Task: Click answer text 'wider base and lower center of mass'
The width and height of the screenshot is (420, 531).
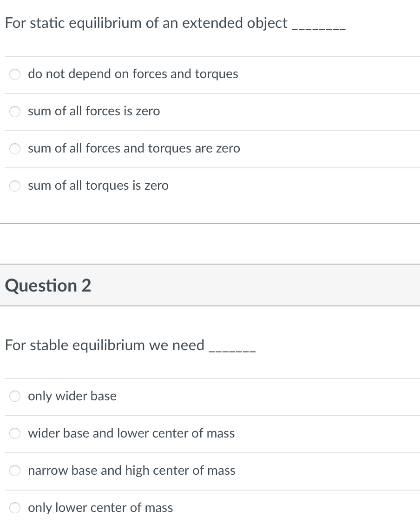Action: click(x=131, y=433)
